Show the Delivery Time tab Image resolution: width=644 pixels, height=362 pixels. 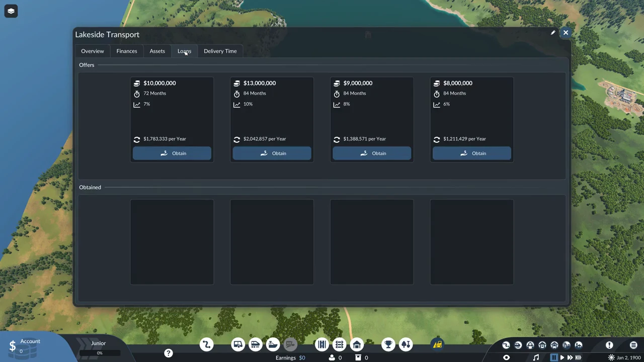pyautogui.click(x=220, y=51)
